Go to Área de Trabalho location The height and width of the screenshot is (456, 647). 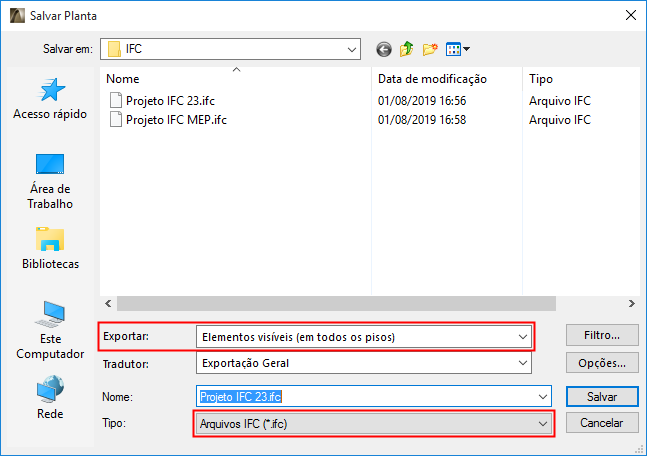(49, 181)
